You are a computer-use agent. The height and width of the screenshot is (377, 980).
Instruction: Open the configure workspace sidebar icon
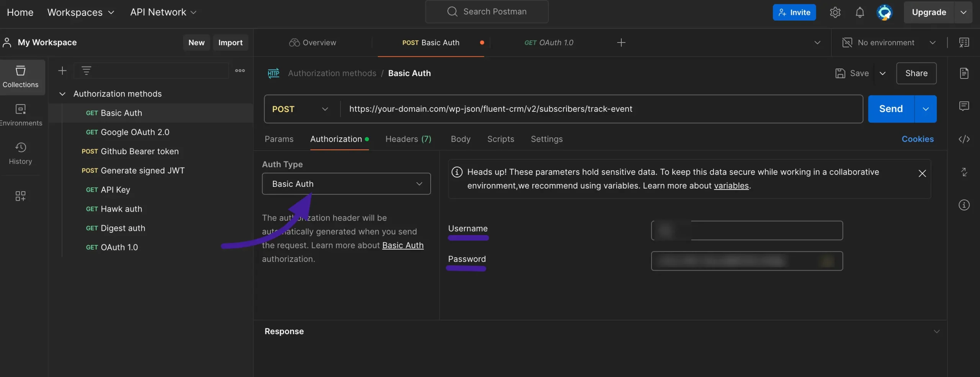tap(21, 196)
